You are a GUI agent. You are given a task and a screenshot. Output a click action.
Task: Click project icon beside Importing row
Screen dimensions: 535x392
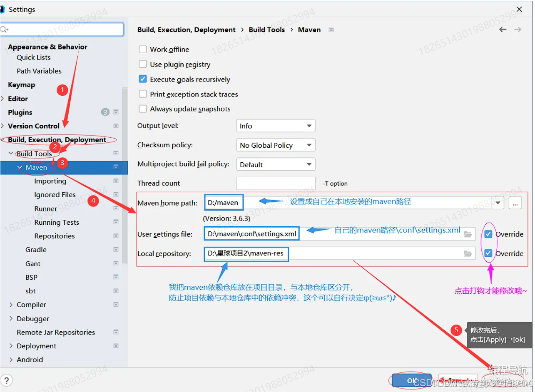pyautogui.click(x=116, y=181)
